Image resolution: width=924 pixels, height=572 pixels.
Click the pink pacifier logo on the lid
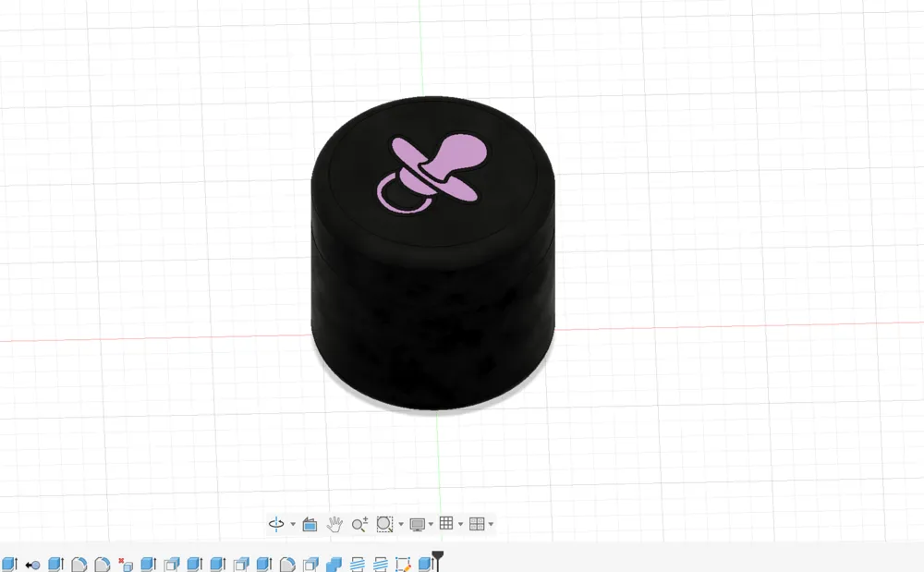(432, 174)
